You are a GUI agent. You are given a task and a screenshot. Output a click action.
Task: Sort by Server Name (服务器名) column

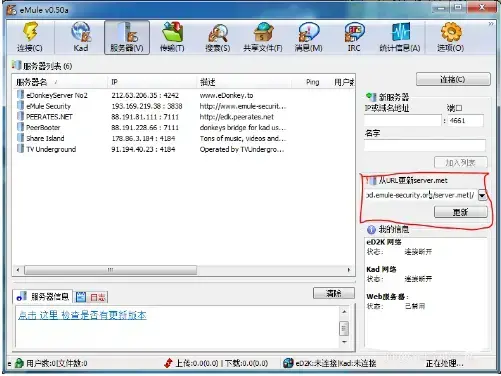pyautogui.click(x=60, y=82)
